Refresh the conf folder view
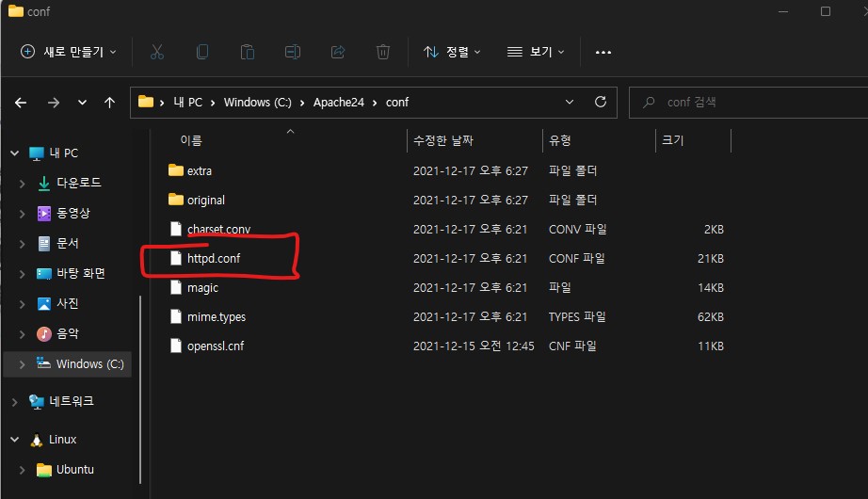The height and width of the screenshot is (499, 868). tap(600, 102)
